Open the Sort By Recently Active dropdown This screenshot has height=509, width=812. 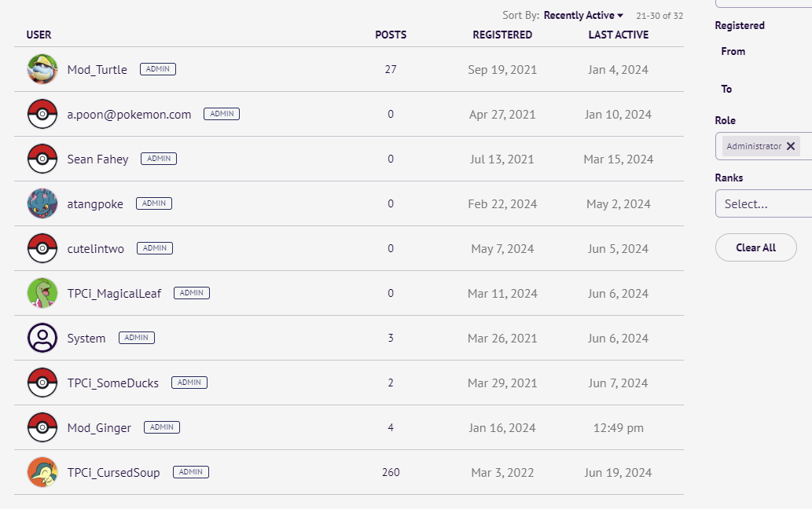(x=583, y=16)
